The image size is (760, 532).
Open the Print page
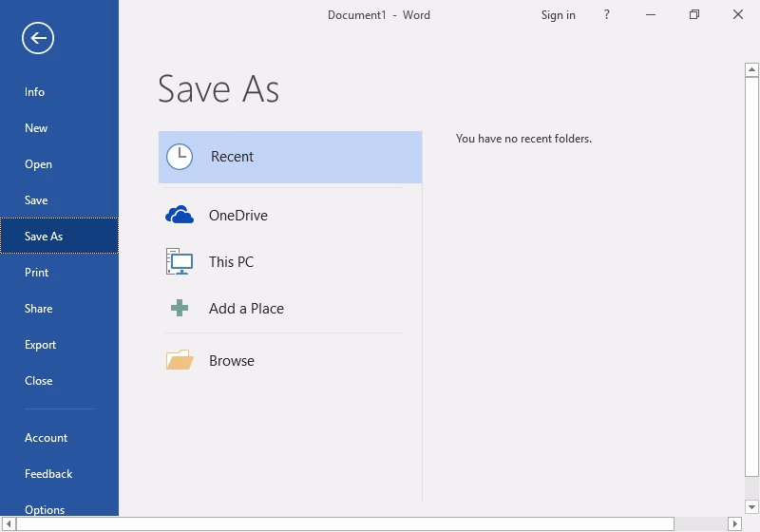coord(59,273)
